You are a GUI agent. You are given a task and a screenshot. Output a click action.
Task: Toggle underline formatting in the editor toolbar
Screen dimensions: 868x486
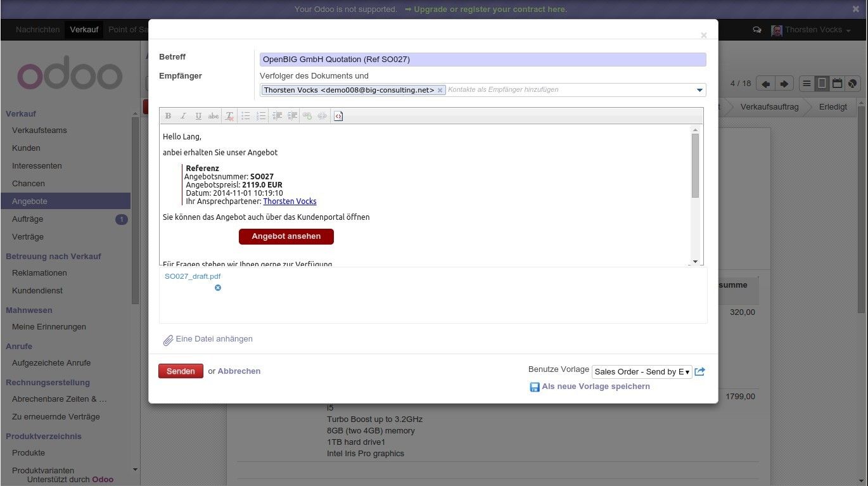point(198,116)
